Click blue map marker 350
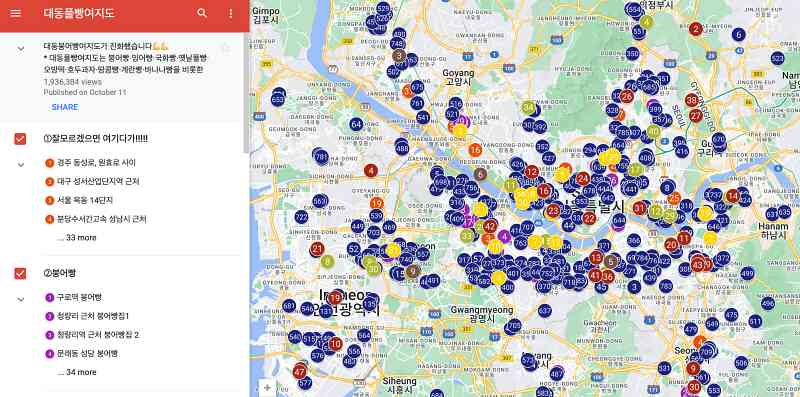 (632, 54)
